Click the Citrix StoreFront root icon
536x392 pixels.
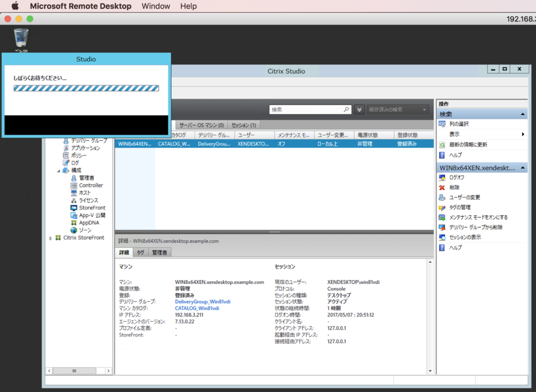coord(58,238)
